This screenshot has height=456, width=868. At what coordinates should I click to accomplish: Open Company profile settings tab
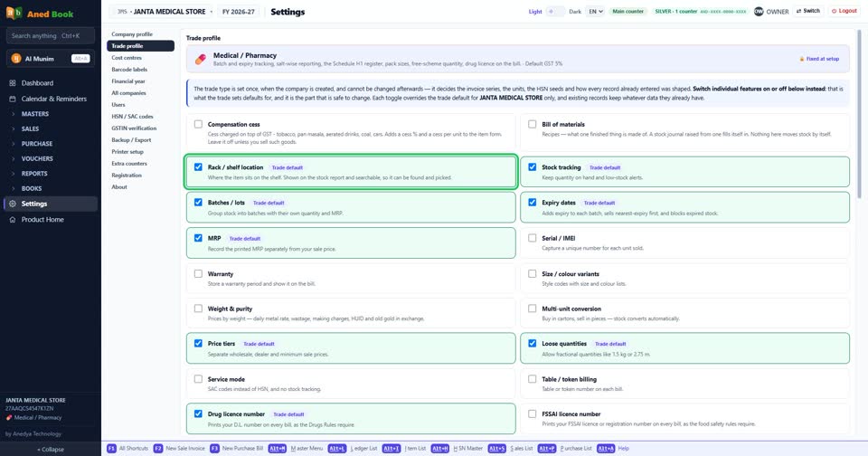[140, 33]
